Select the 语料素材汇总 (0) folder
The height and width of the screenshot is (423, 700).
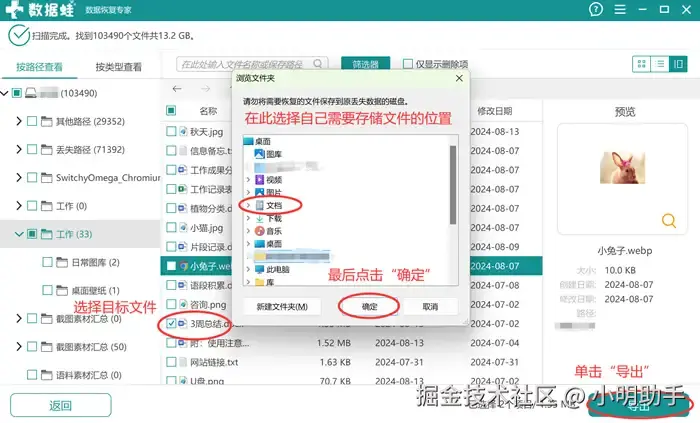point(88,375)
